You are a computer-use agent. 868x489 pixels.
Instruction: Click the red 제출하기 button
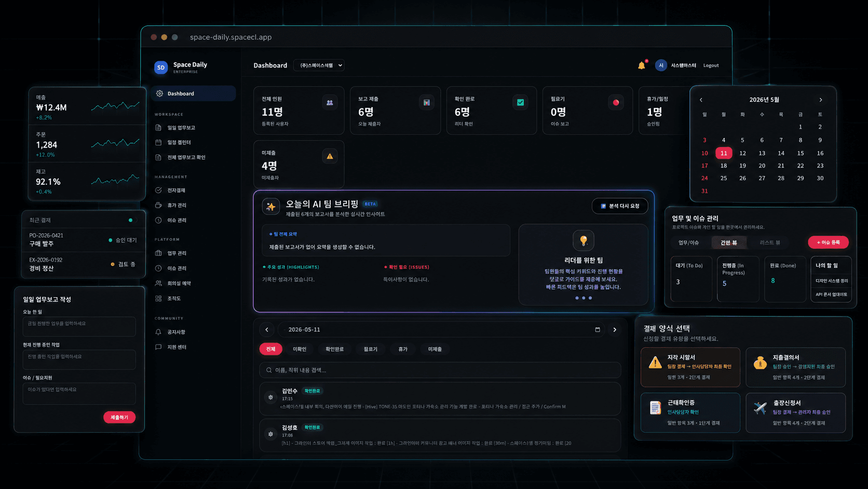coord(119,417)
